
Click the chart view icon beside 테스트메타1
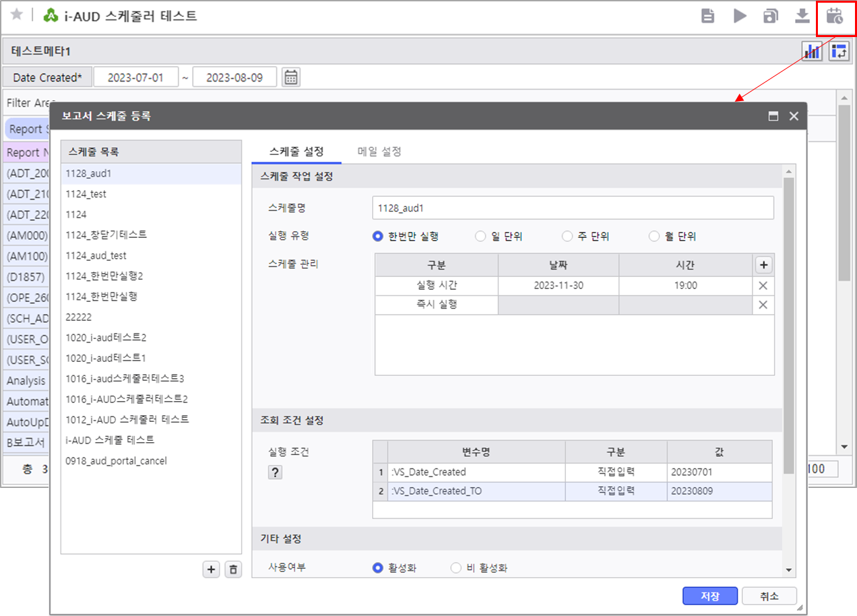(x=812, y=51)
